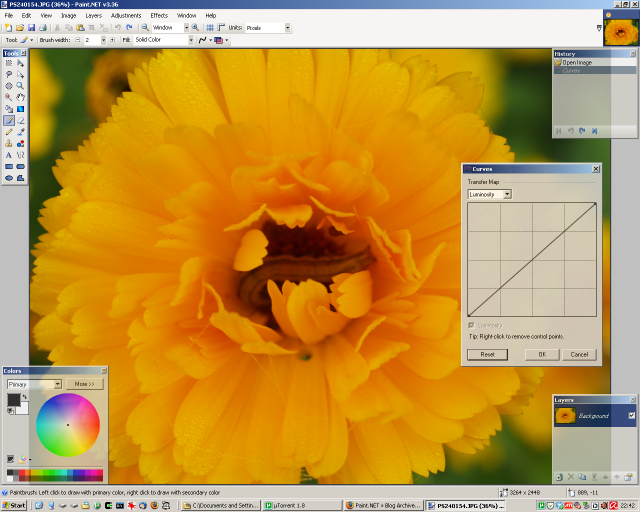Open the File menu
Image resolution: width=640 pixels, height=512 pixels.
pyautogui.click(x=9, y=16)
